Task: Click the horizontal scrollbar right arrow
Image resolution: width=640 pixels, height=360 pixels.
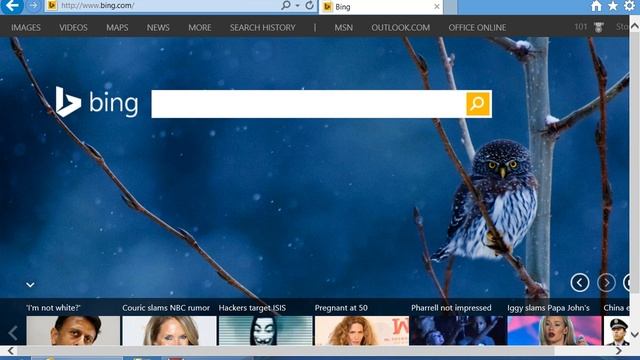Action: tap(619, 351)
